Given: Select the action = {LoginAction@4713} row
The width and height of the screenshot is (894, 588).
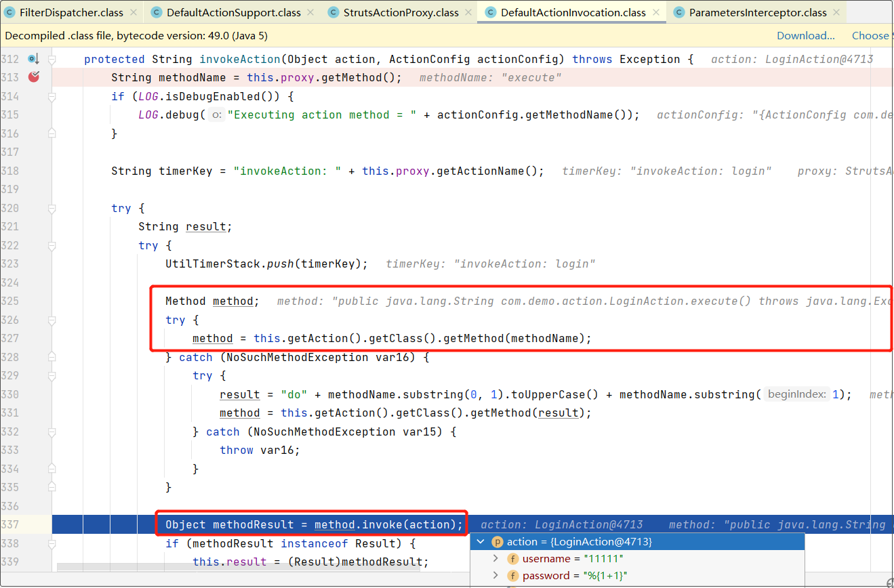Looking at the screenshot, I should pyautogui.click(x=637, y=542).
